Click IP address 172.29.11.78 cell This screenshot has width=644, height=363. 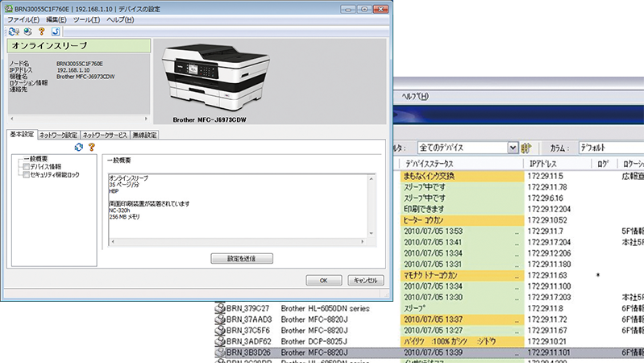click(x=547, y=187)
